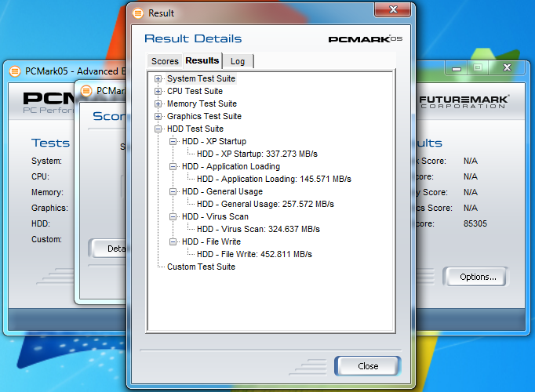Viewport: 535px width, 392px height.
Task: Click the PCMark05 - Advanced window title bar
Action: (65, 71)
